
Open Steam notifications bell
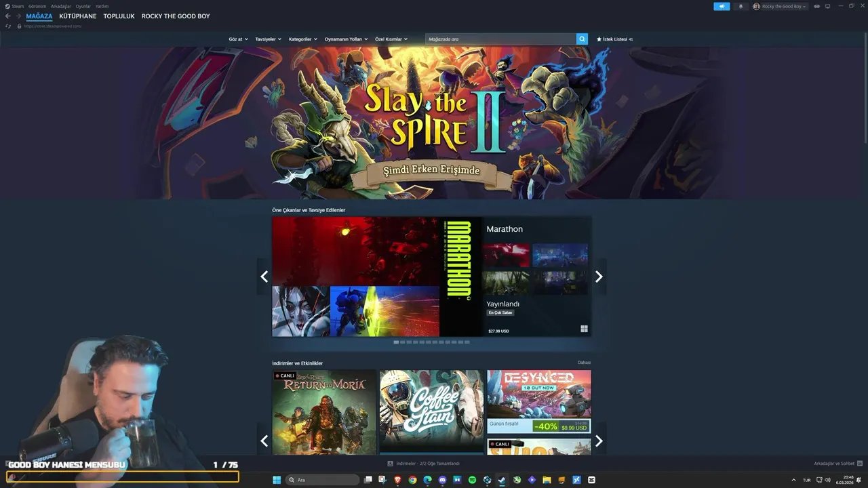(x=741, y=6)
